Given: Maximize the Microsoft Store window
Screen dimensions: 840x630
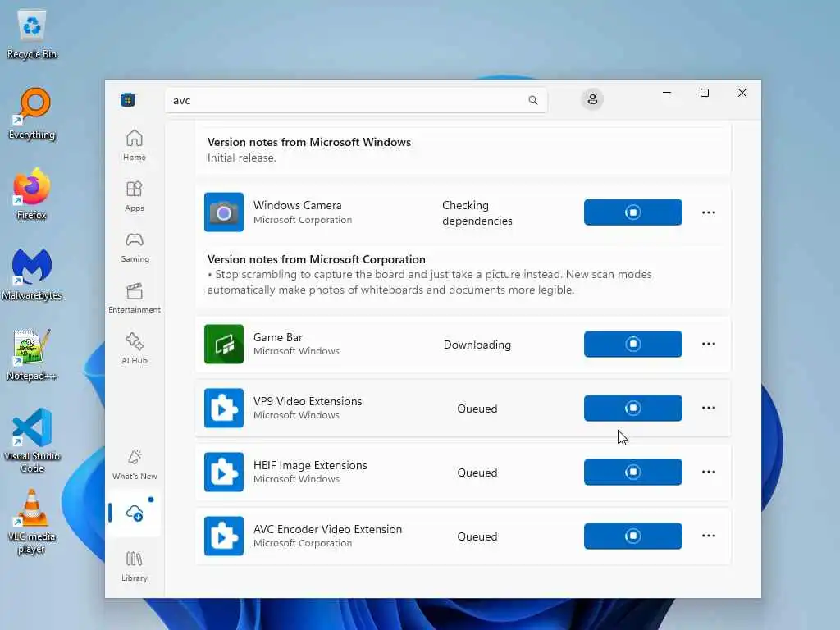Looking at the screenshot, I should coord(705,93).
